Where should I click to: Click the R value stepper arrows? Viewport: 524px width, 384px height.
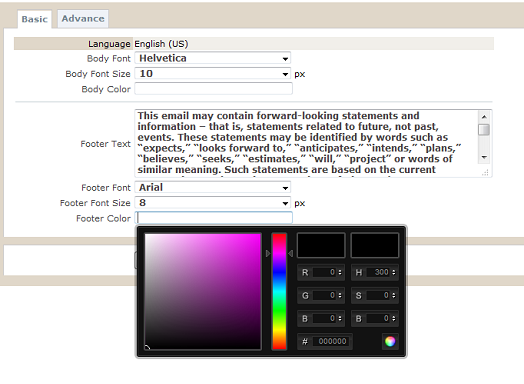click(340, 272)
